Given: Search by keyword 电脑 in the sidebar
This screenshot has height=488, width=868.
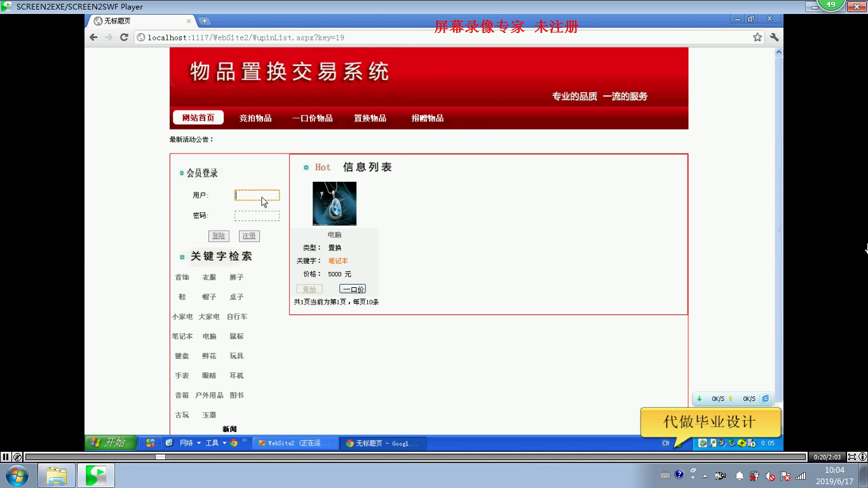Looking at the screenshot, I should point(209,336).
